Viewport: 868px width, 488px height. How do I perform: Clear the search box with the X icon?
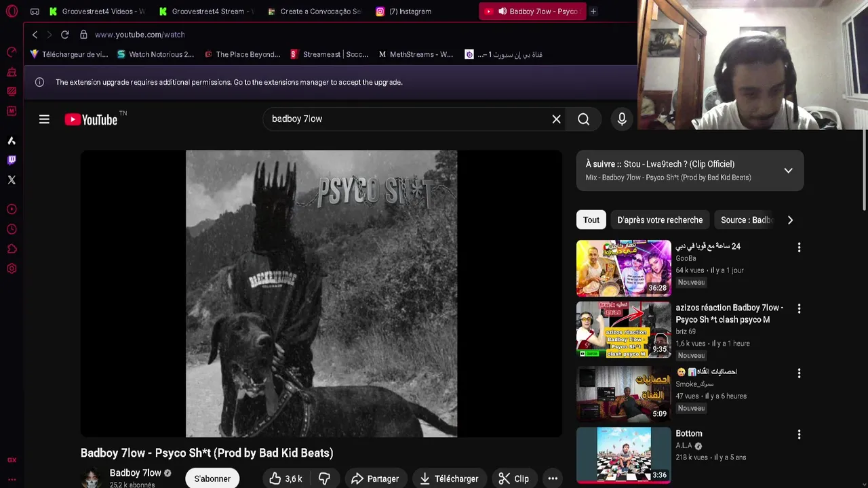click(556, 119)
